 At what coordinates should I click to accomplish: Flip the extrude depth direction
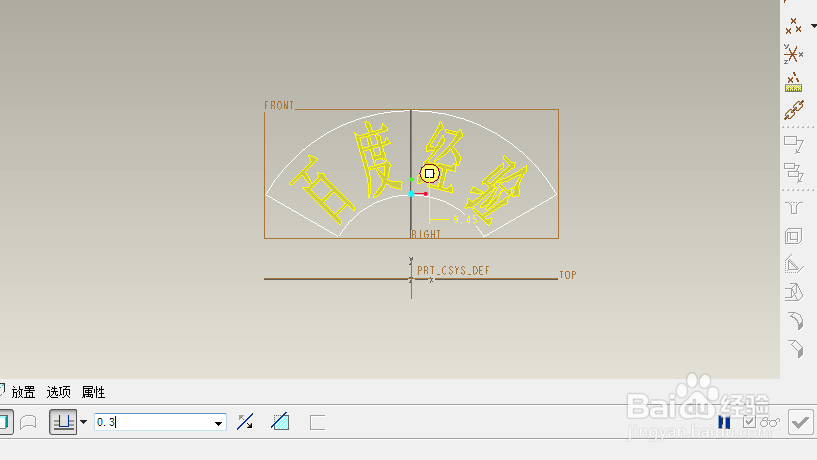(245, 422)
